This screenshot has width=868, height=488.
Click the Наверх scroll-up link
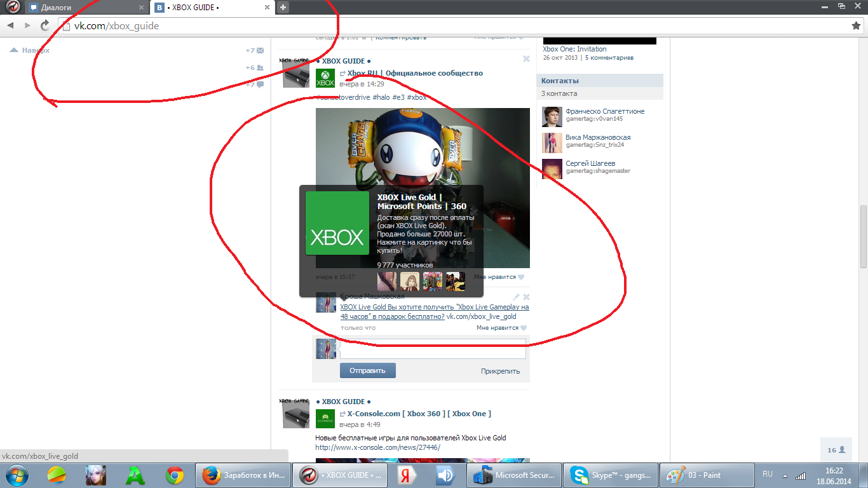click(30, 50)
